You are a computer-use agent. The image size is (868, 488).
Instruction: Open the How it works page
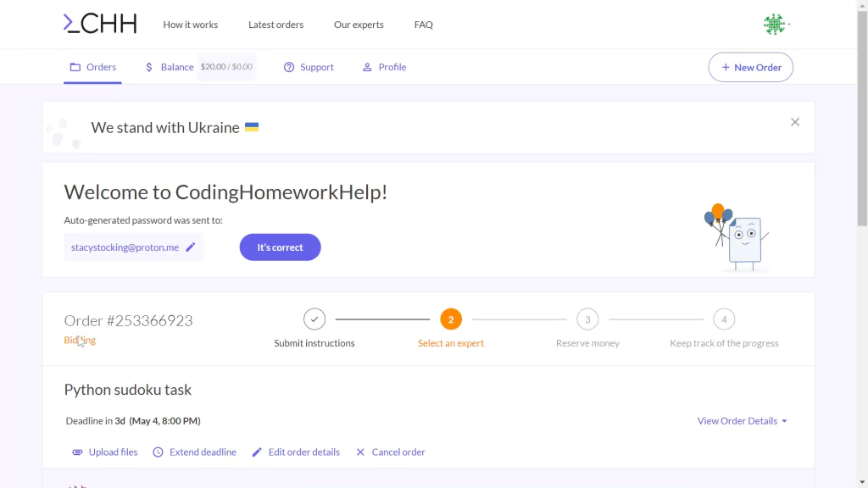(x=191, y=25)
